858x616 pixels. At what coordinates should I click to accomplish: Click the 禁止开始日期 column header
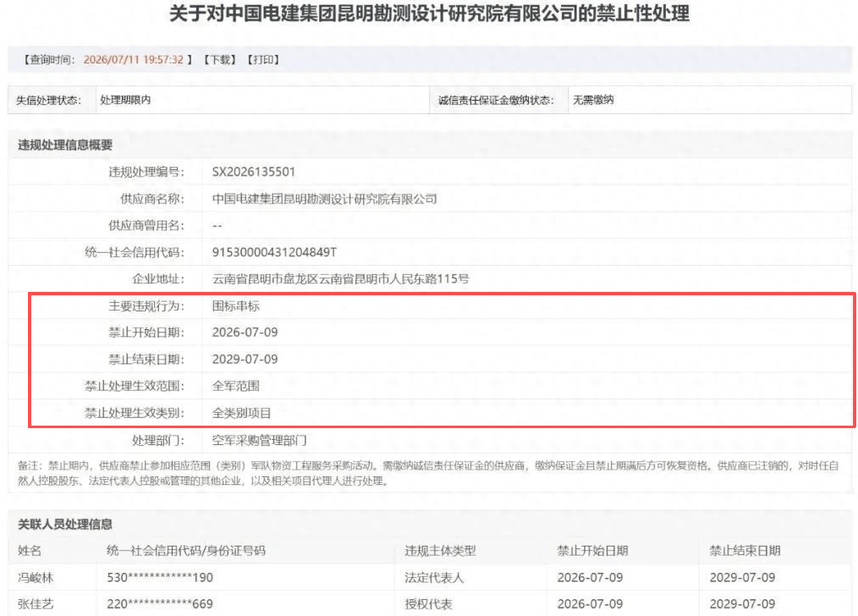point(592,551)
